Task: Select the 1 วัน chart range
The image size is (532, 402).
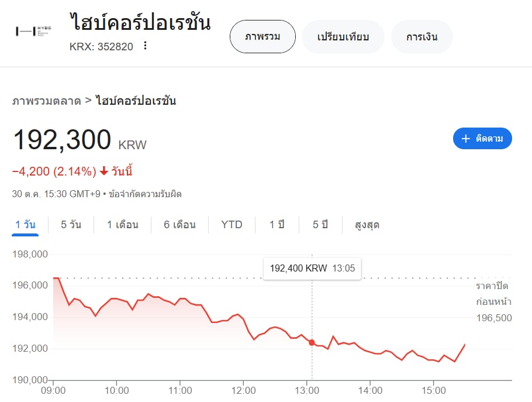Action: pyautogui.click(x=25, y=225)
